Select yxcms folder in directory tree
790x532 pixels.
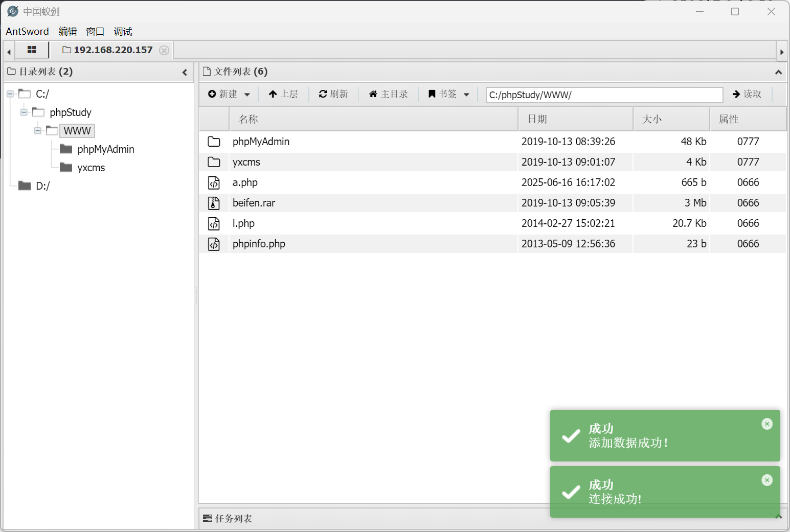coord(91,168)
